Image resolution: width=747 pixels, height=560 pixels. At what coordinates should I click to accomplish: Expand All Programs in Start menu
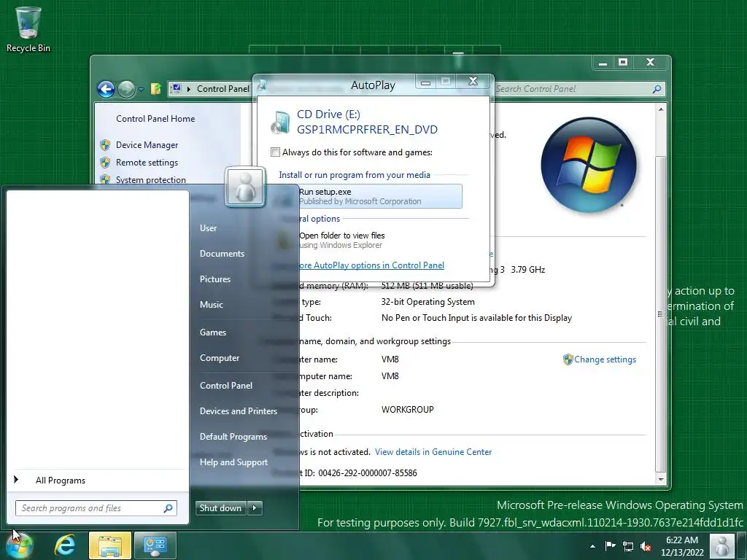tap(98, 481)
